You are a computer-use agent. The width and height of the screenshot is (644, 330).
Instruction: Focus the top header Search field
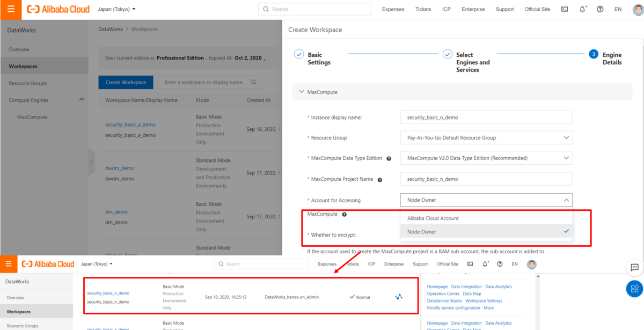point(314,9)
